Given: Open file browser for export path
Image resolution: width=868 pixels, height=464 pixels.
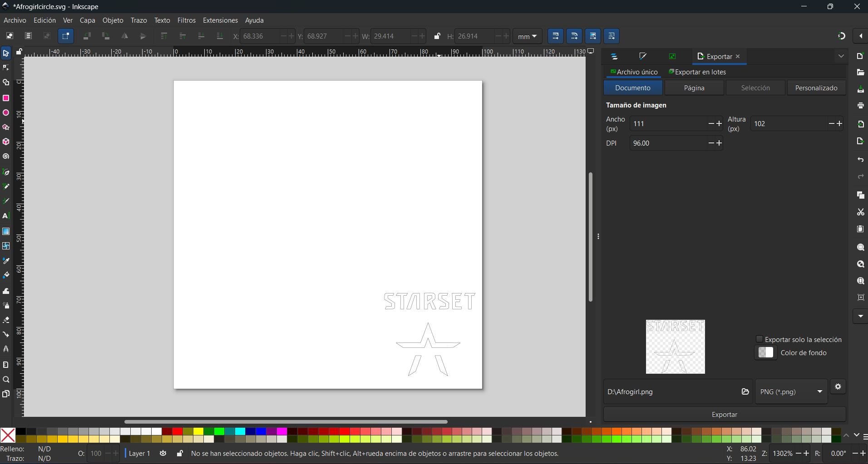Looking at the screenshot, I should [x=745, y=391].
